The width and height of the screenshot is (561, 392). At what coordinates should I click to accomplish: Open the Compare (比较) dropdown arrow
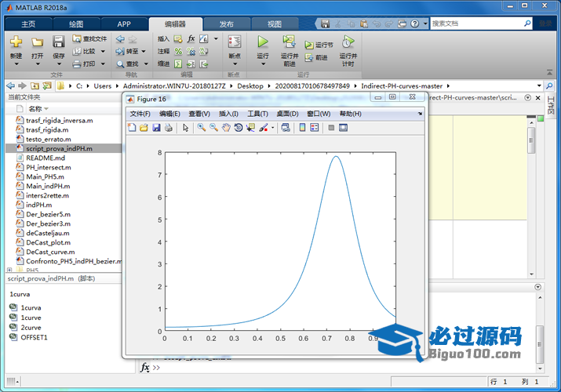(103, 52)
